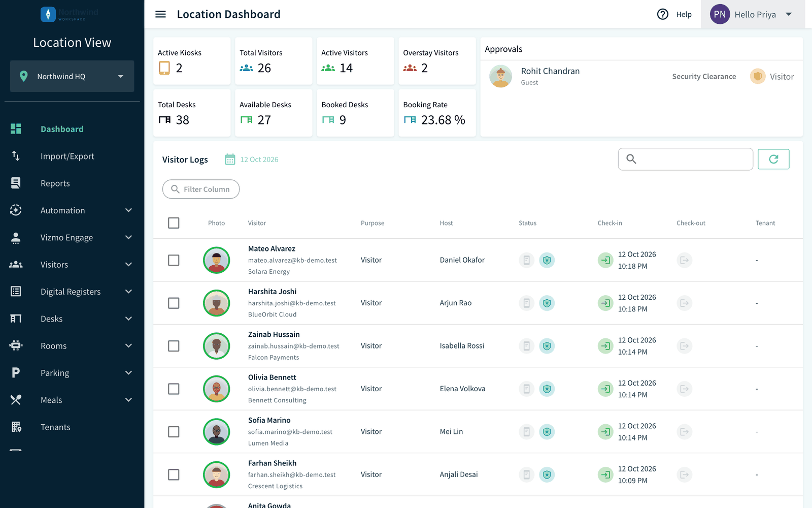Viewport: 812px width, 508px height.
Task: Click the Visitor shield badge in Approvals
Action: 758,77
